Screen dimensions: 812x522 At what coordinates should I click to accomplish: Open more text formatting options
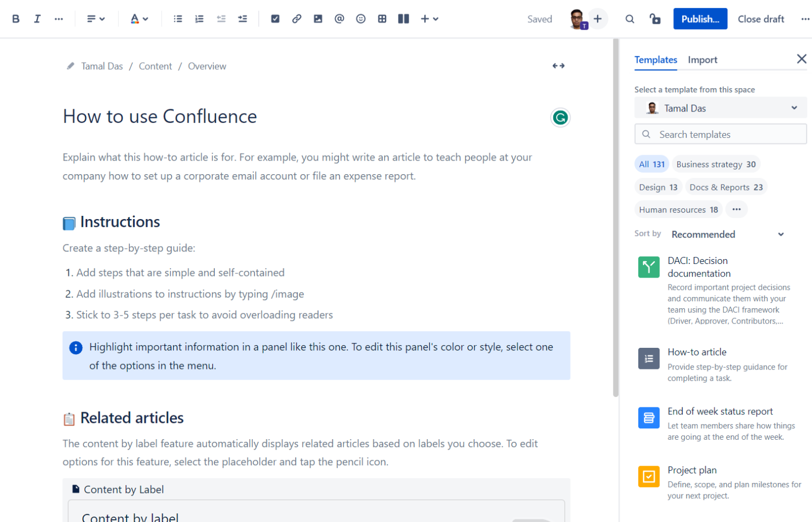coord(58,19)
